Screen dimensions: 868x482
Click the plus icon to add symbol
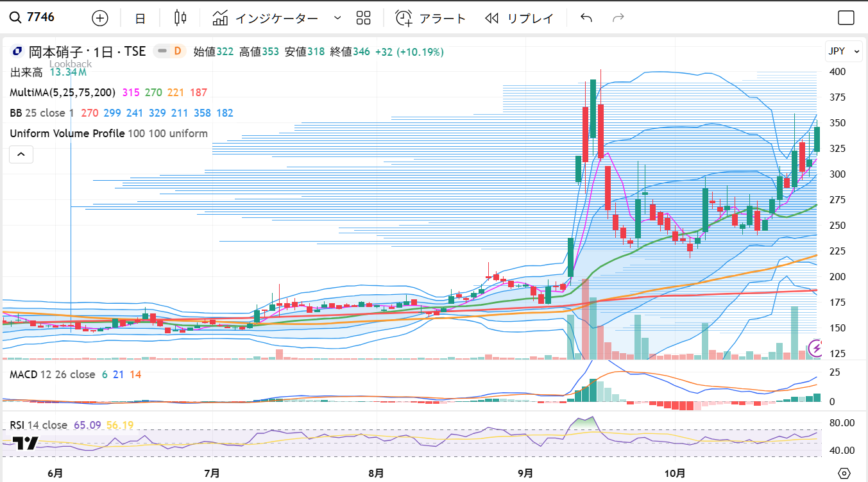100,18
